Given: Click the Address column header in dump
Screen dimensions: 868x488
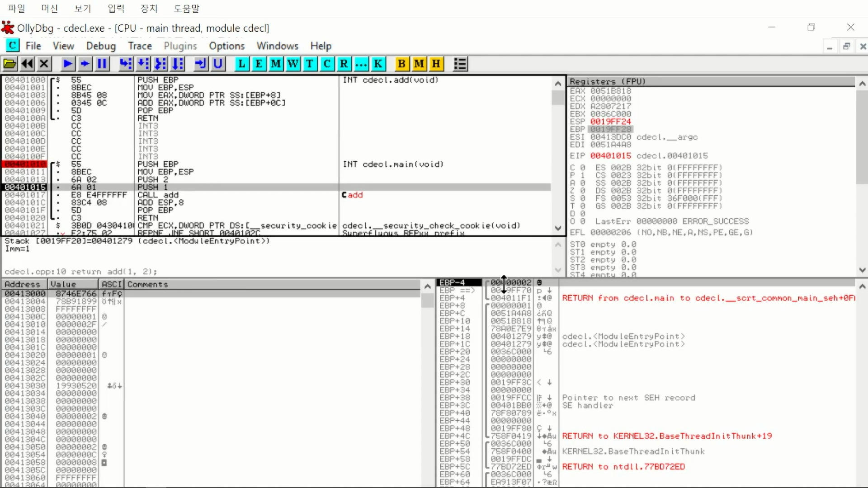Looking at the screenshot, I should [24, 284].
